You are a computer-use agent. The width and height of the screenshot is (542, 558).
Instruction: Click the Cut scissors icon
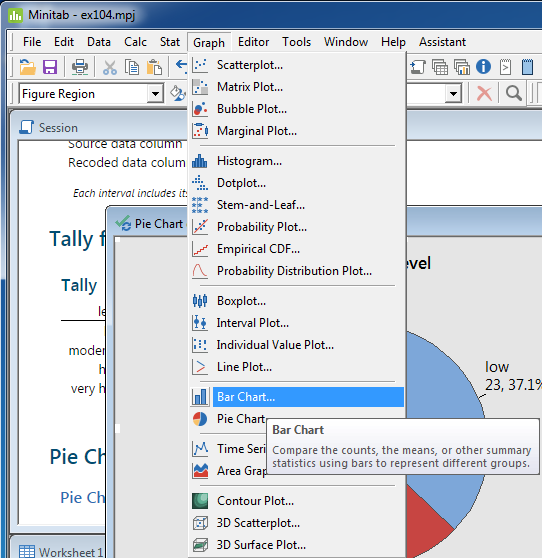point(110,67)
